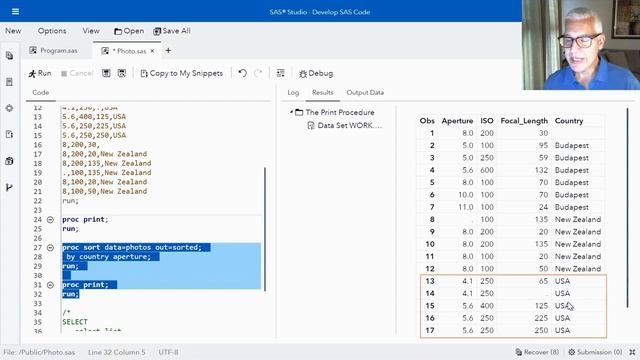Close the Photo.sas tab
Viewport: 640px width, 360px height.
click(x=152, y=51)
